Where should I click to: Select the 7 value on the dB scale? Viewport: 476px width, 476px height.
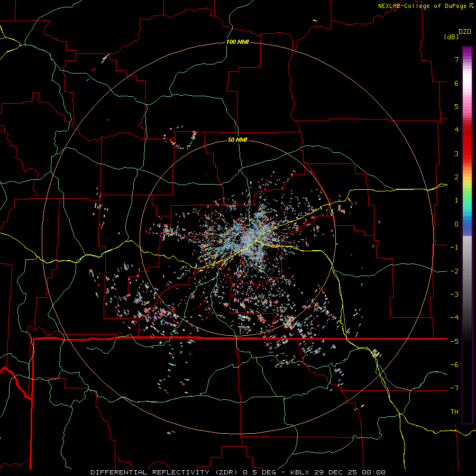click(456, 59)
